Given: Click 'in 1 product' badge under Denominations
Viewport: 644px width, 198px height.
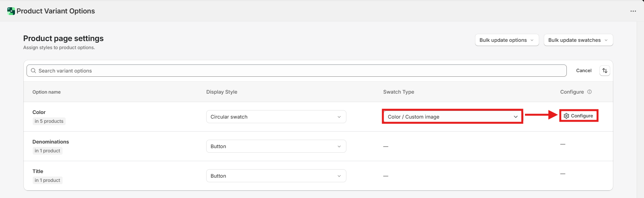Looking at the screenshot, I should click(x=47, y=151).
